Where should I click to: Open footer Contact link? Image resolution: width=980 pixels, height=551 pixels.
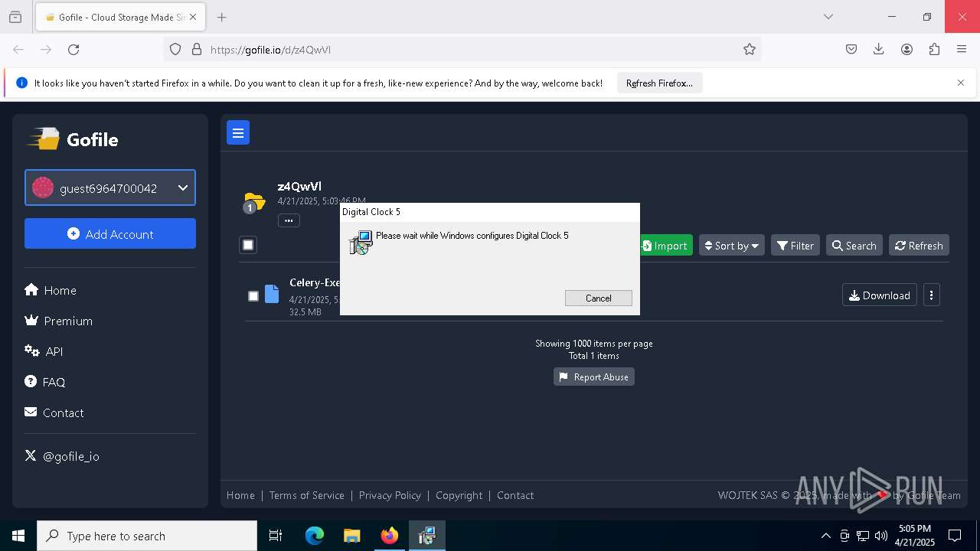click(515, 495)
